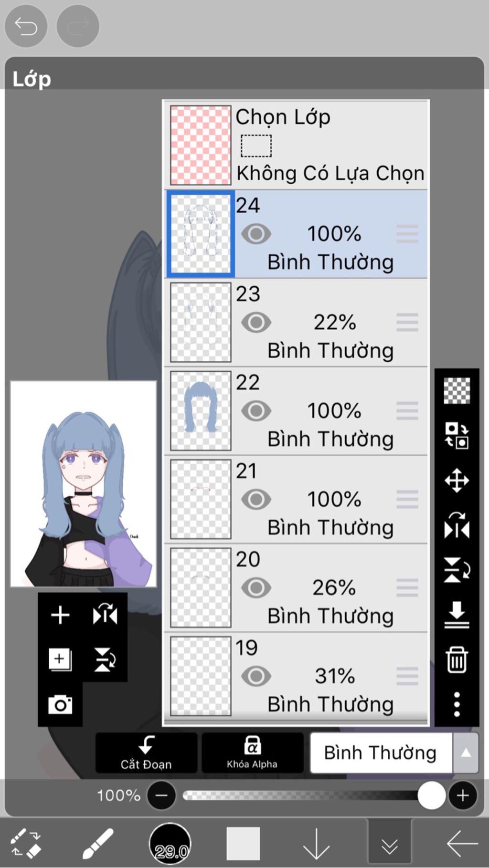The image size is (489, 868).
Task: Select the brush tool in bottom bar
Action: [x=98, y=843]
